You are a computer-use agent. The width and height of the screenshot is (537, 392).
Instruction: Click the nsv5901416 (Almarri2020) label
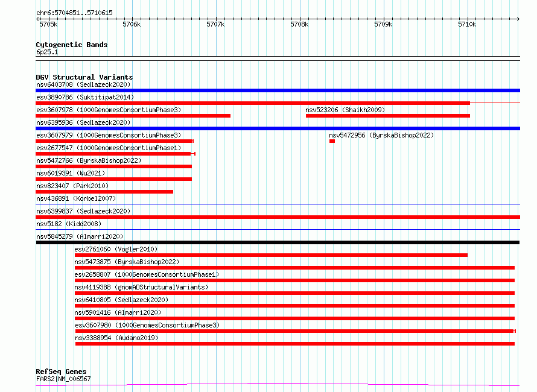[x=118, y=312]
